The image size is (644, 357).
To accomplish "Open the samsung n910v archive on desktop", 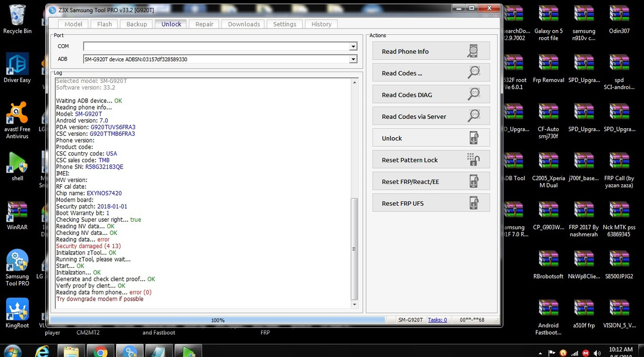I will point(584,23).
